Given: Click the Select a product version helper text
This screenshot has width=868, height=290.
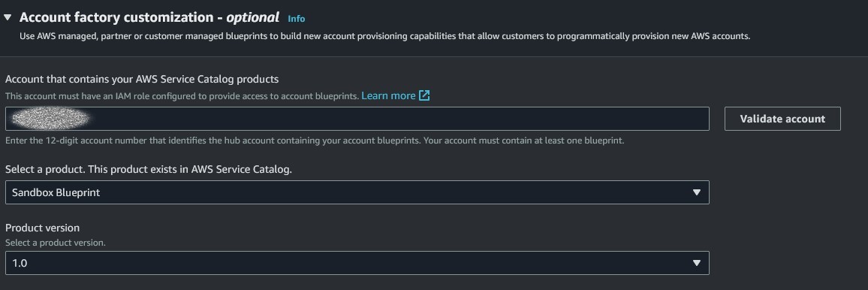Looking at the screenshot, I should coord(56,243).
